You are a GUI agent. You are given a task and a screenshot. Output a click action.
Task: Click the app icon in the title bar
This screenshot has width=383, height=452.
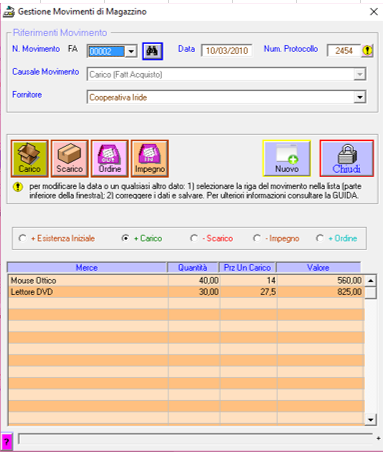tap(9, 12)
